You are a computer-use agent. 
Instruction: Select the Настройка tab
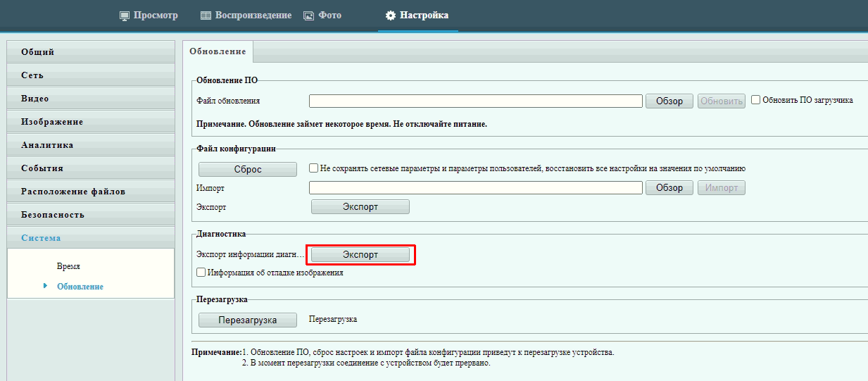pyautogui.click(x=417, y=15)
